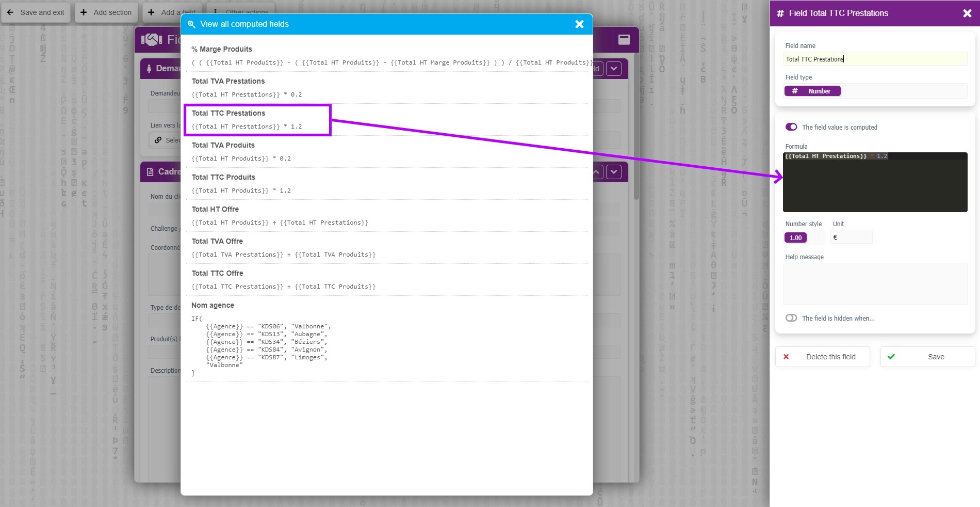Click the Unit field showing euro symbol
This screenshot has width=980, height=507.
850,237
